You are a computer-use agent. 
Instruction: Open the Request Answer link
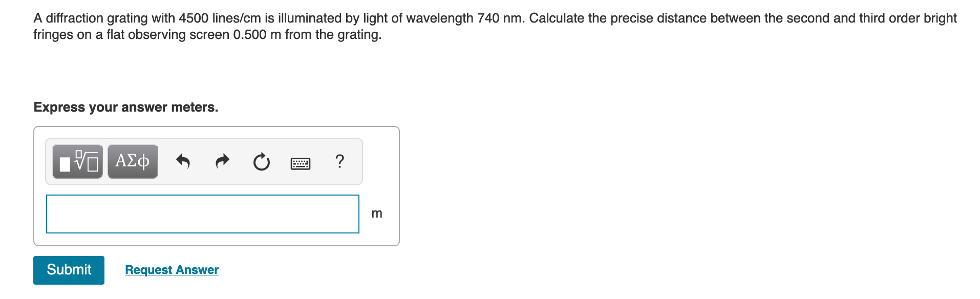point(171,270)
